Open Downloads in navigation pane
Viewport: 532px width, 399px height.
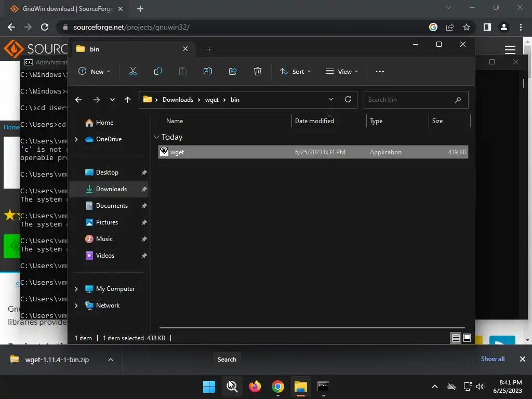click(x=109, y=189)
